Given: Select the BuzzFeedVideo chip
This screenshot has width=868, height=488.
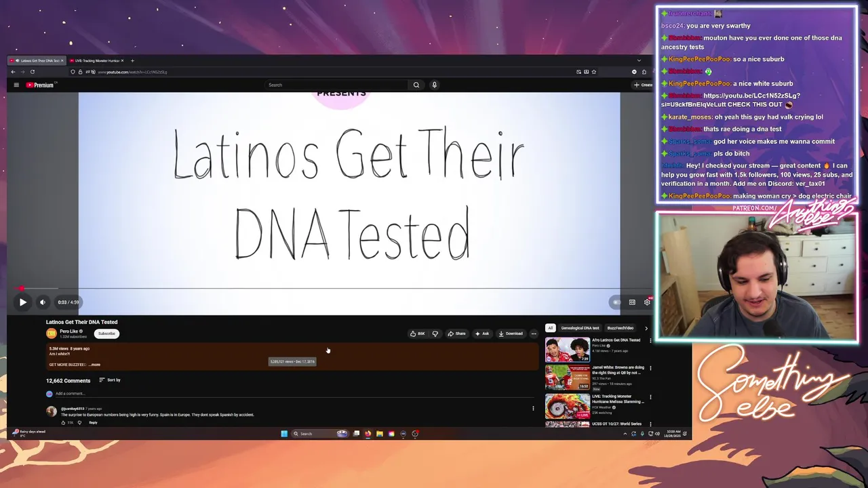Looking at the screenshot, I should click(620, 328).
